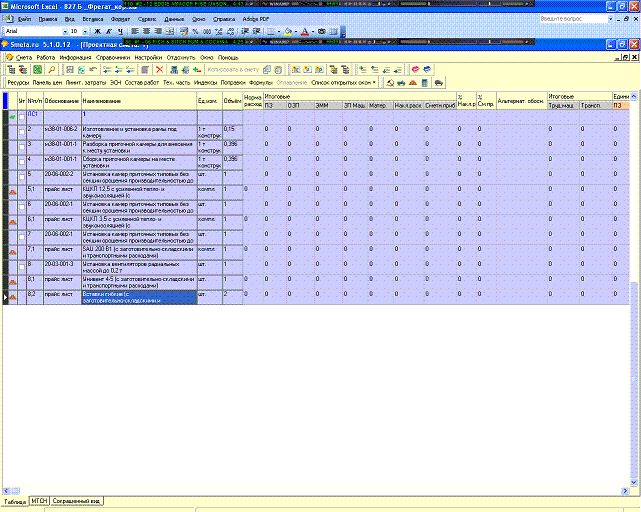The image size is (641, 512).
Task: Open the font name dropdown showing Arial
Action: click(x=60, y=31)
